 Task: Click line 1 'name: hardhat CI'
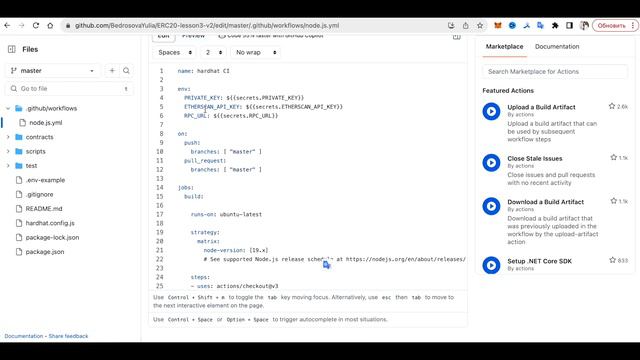(203, 71)
